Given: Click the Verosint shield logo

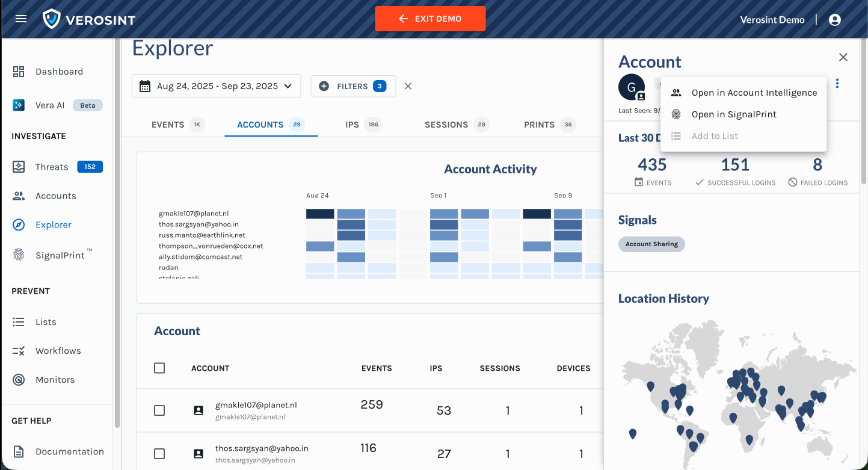Looking at the screenshot, I should (x=52, y=19).
